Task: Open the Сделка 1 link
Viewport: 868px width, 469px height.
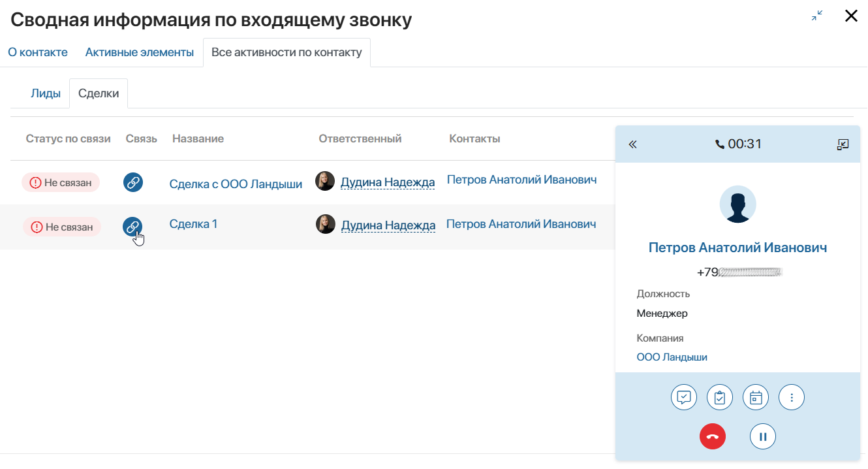Action: click(193, 224)
